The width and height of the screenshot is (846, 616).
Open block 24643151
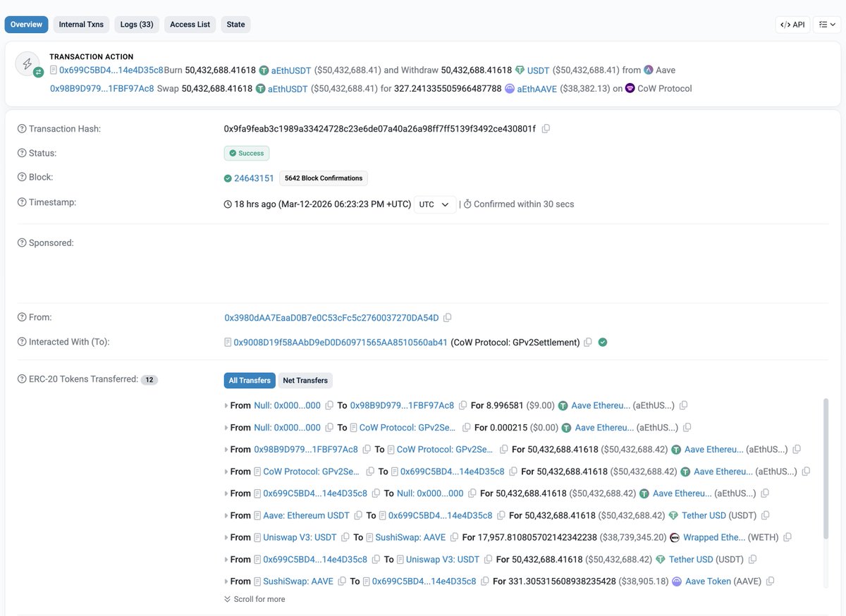255,178
